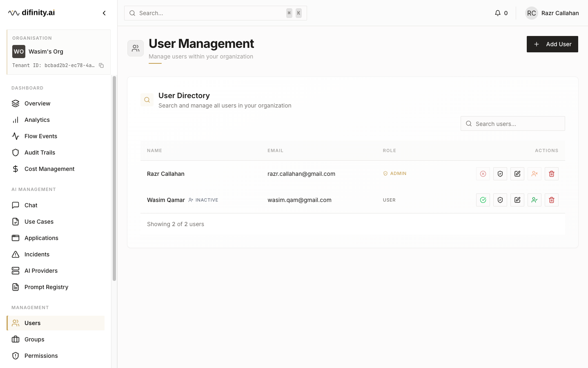Deactivate Razr Callahan with the red X
This screenshot has width=588, height=368.
[483, 174]
